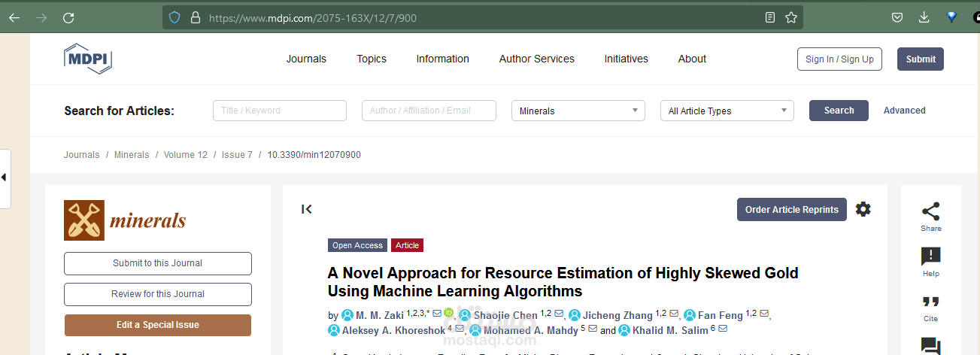Click Review for this Journal button

[x=158, y=294]
